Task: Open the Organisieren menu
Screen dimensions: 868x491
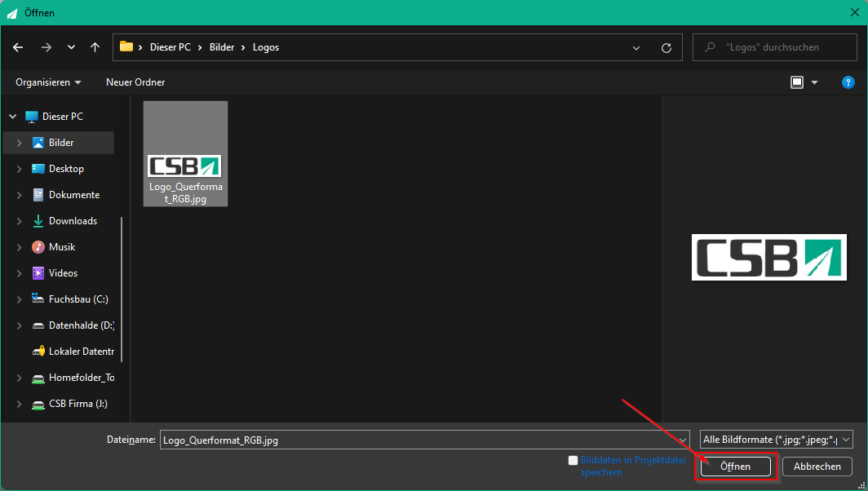Action: (x=49, y=82)
